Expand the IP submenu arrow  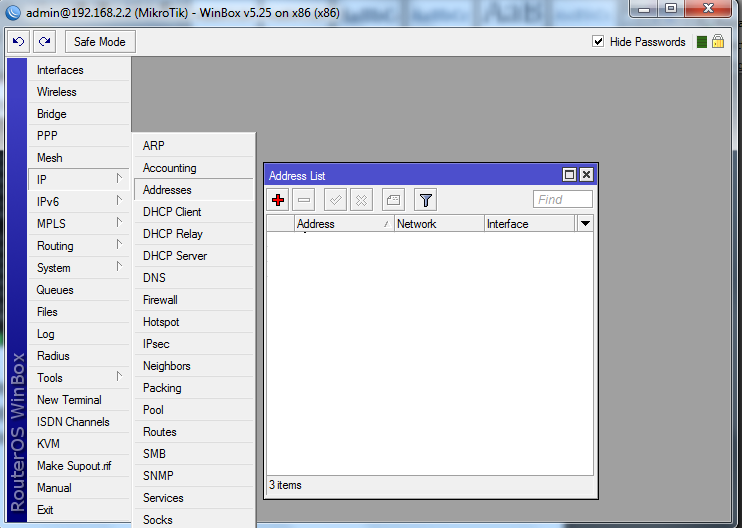coord(119,178)
